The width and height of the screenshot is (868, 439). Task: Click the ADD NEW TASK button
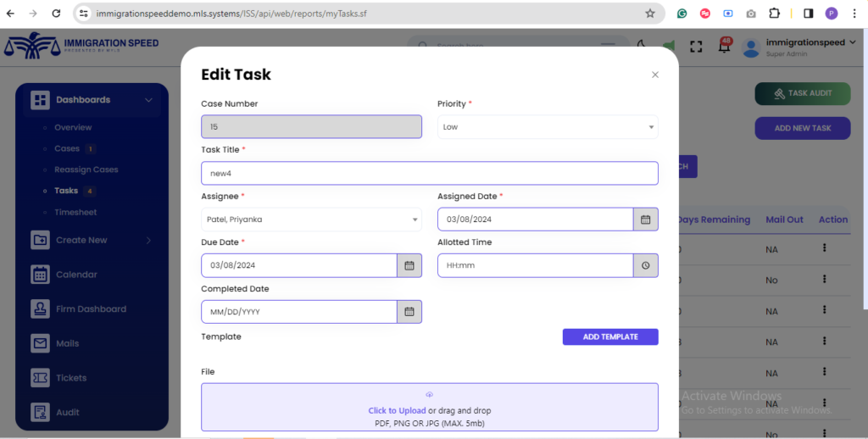(x=803, y=128)
